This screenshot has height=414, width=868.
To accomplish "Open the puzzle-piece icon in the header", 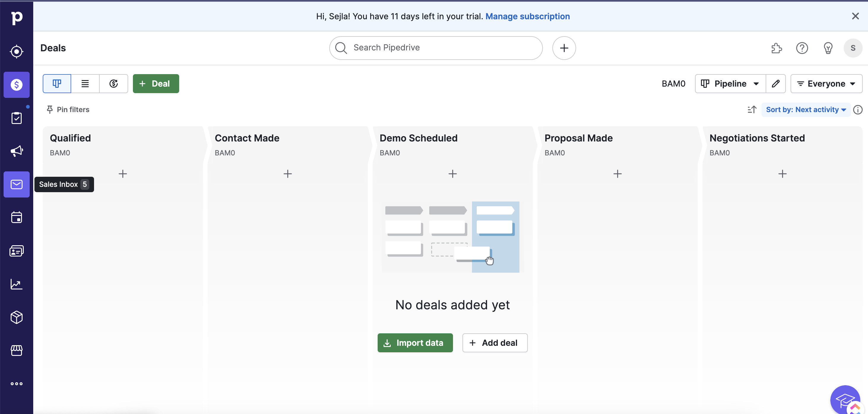I will [x=776, y=48].
